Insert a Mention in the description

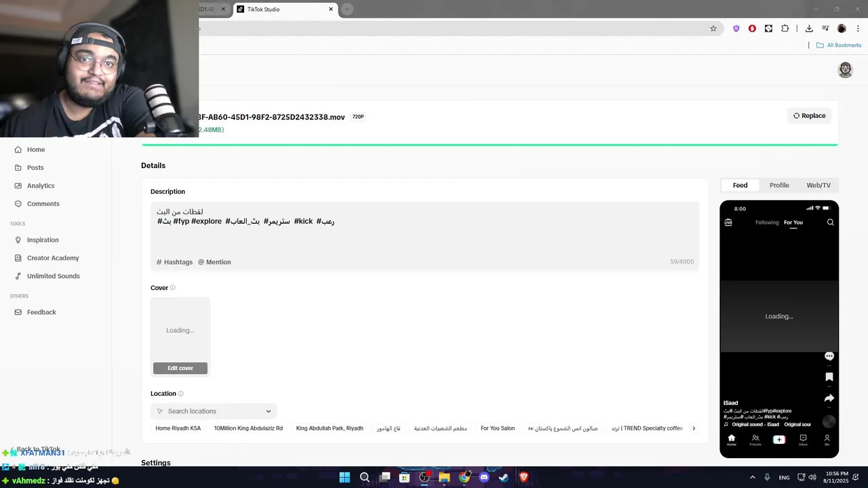tap(214, 262)
